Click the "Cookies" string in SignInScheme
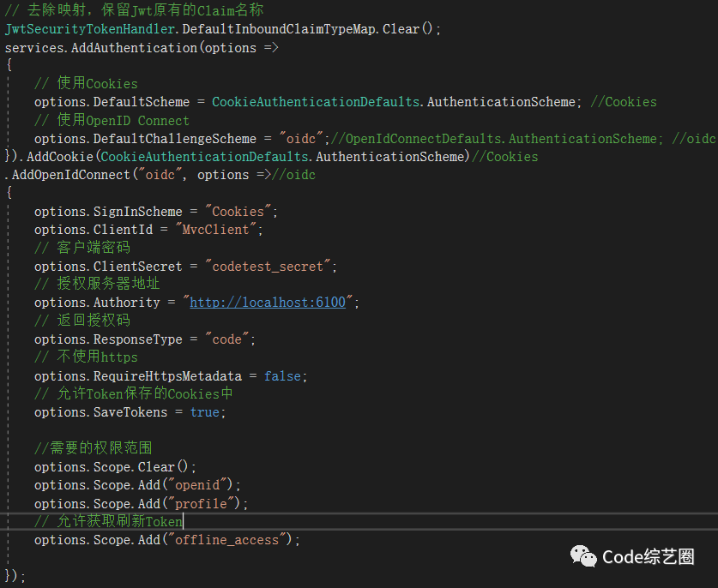The height and width of the screenshot is (588, 718). point(238,212)
